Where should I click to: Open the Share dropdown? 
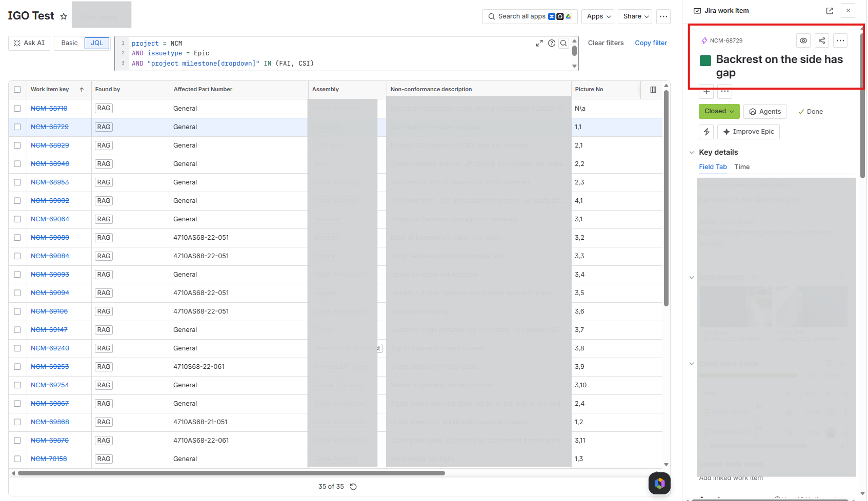tap(635, 16)
